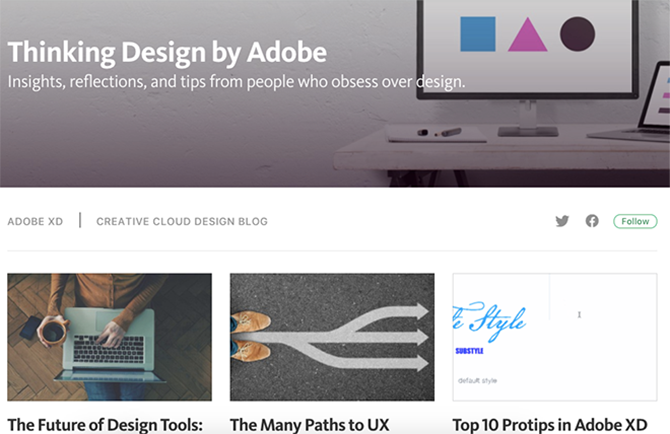Click the green Follow button
The height and width of the screenshot is (434, 670).
click(635, 221)
